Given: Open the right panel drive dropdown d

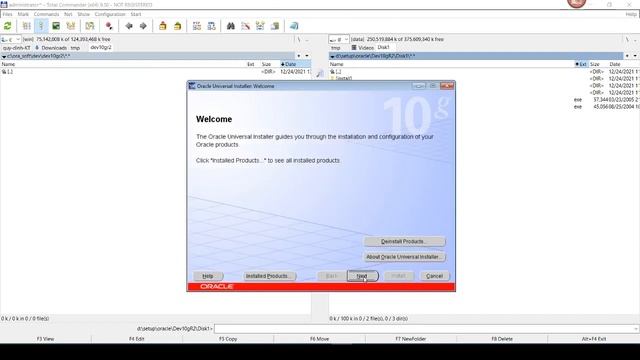Looking at the screenshot, I should (339, 39).
